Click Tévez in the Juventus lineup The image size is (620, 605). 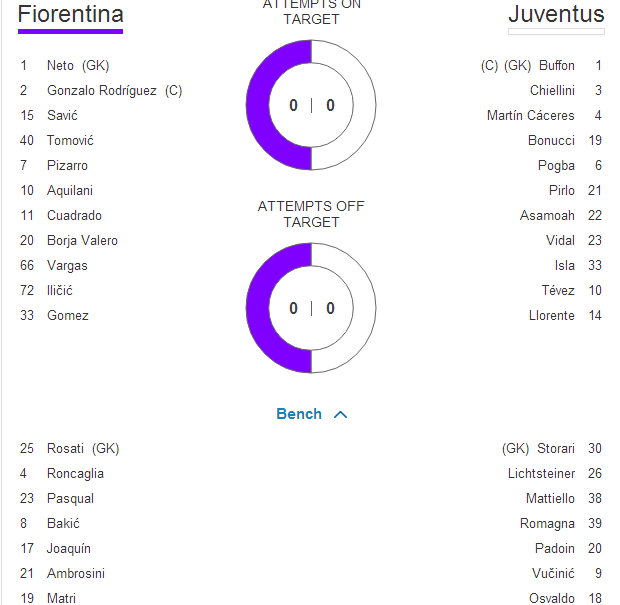(558, 290)
